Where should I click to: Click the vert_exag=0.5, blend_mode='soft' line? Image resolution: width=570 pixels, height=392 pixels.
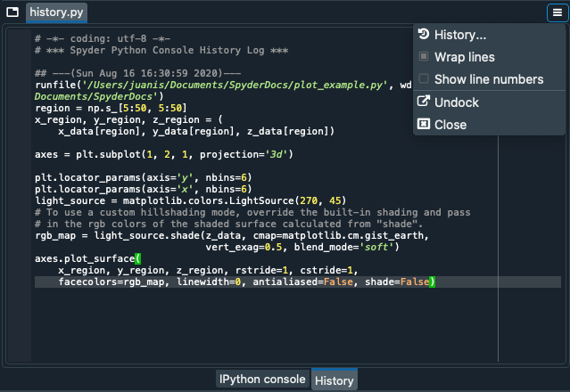pos(302,247)
